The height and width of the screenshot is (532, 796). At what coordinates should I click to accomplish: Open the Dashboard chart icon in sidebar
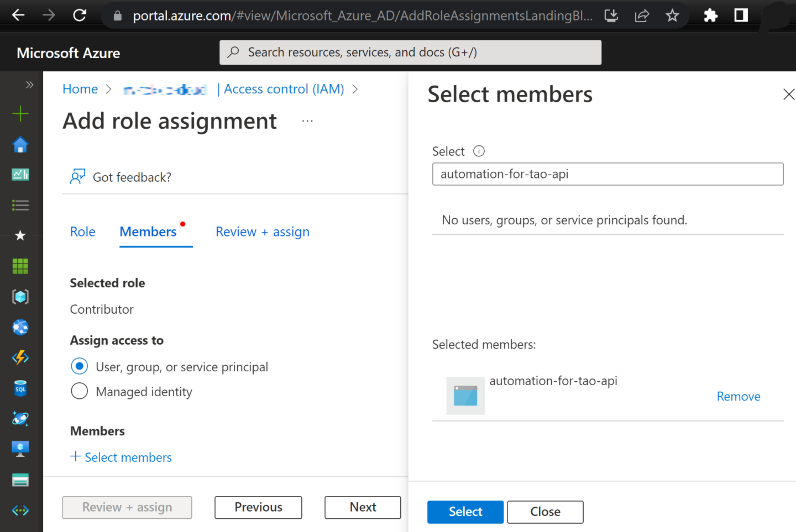20,175
